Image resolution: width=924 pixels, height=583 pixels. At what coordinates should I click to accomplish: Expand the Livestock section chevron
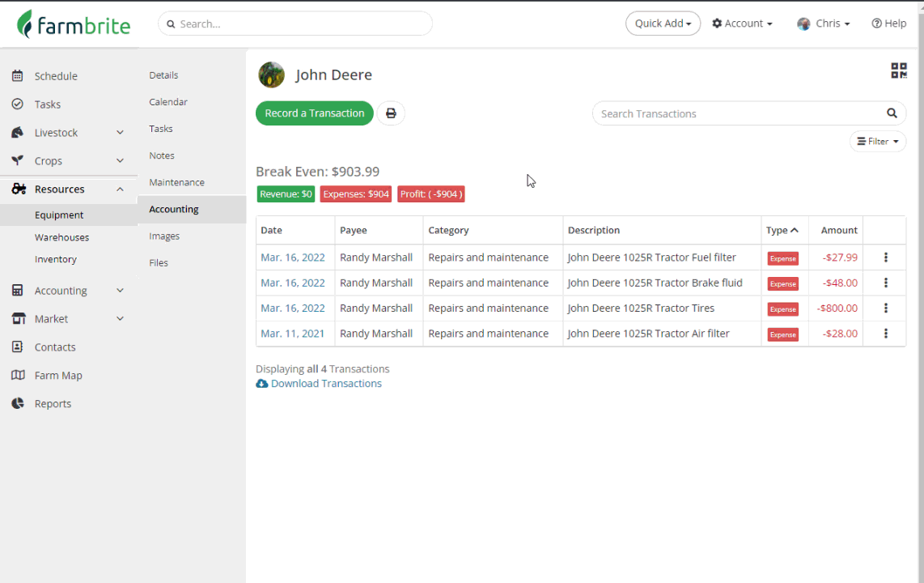tap(120, 133)
